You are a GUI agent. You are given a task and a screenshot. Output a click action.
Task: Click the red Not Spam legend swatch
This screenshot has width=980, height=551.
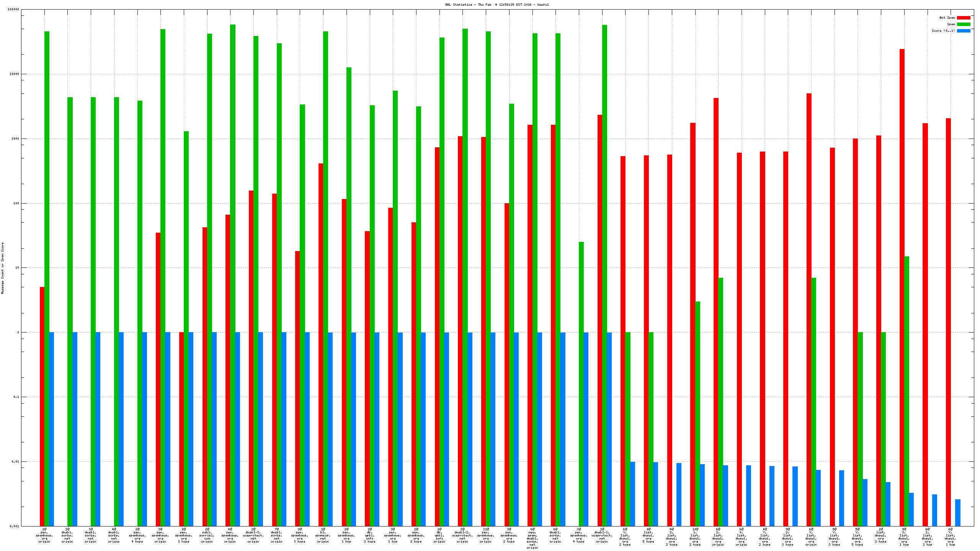tap(963, 18)
